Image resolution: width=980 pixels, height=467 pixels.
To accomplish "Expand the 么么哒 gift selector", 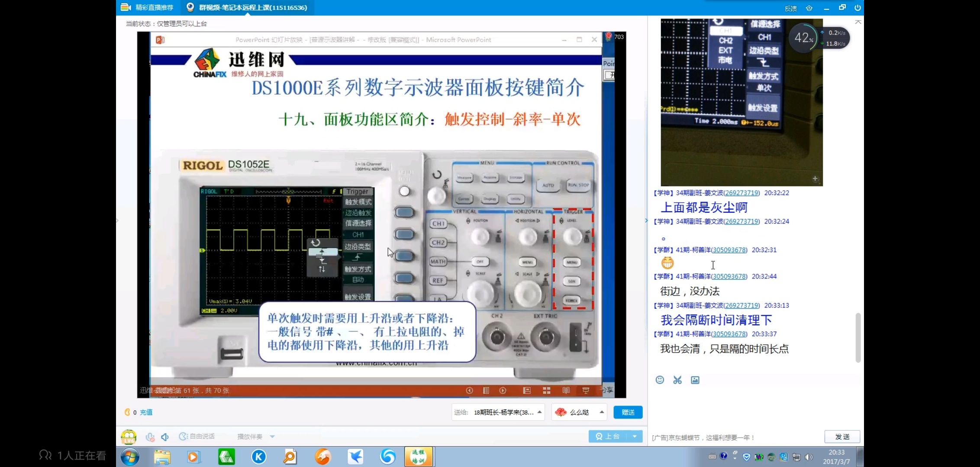I will [x=602, y=412].
